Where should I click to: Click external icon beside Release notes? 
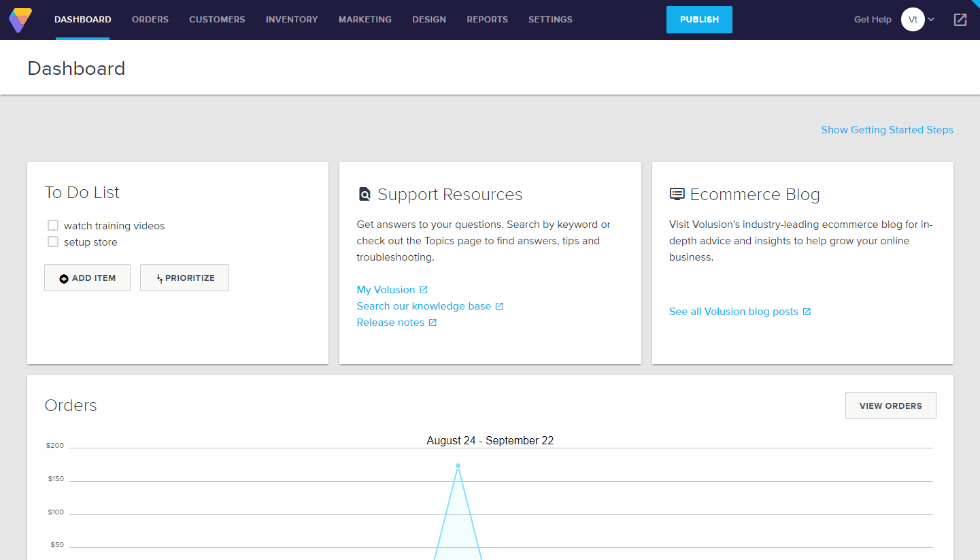(433, 323)
